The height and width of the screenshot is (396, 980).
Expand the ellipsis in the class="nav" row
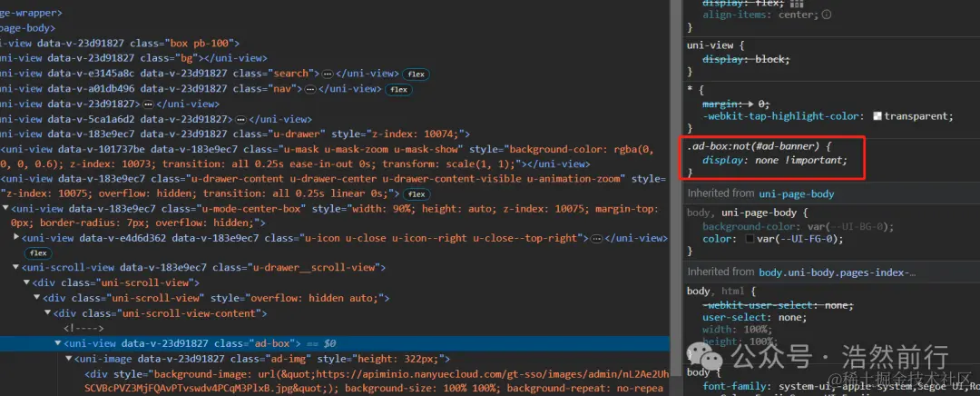click(x=310, y=89)
